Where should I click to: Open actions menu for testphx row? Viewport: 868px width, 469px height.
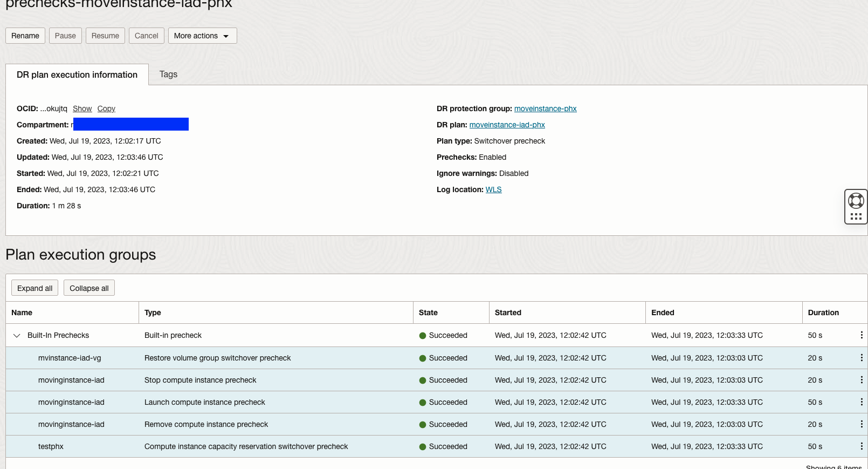[862, 446]
